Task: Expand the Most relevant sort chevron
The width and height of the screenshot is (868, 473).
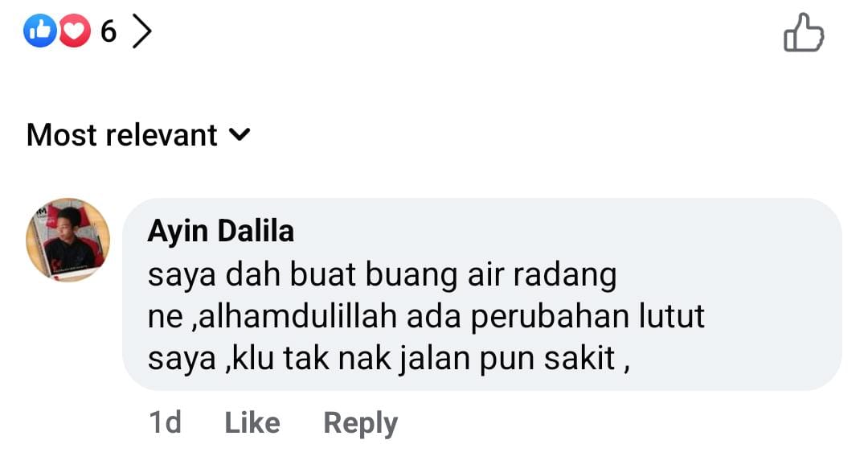Action: point(240,134)
